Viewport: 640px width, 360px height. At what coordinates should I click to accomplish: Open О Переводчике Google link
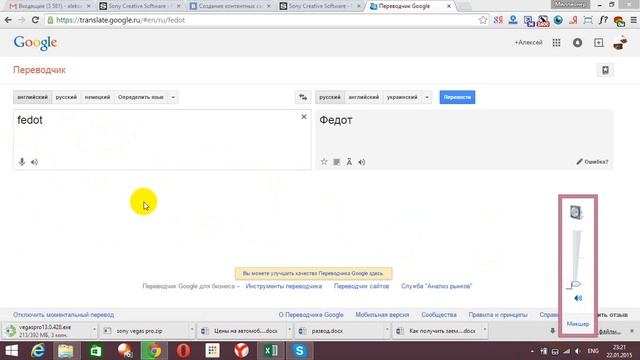click(x=311, y=315)
